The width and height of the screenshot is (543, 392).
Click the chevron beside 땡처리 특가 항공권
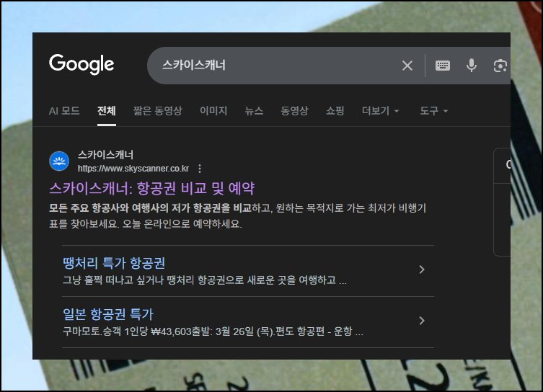click(421, 269)
